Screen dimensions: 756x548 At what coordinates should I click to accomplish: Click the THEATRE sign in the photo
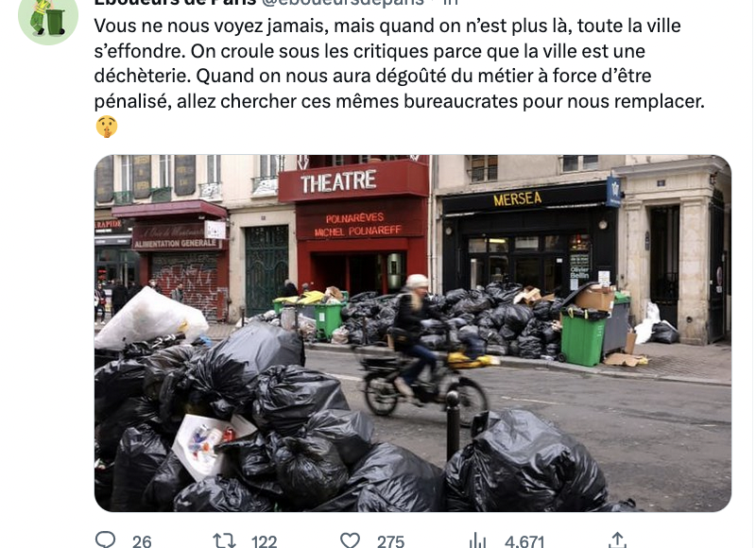point(338,181)
